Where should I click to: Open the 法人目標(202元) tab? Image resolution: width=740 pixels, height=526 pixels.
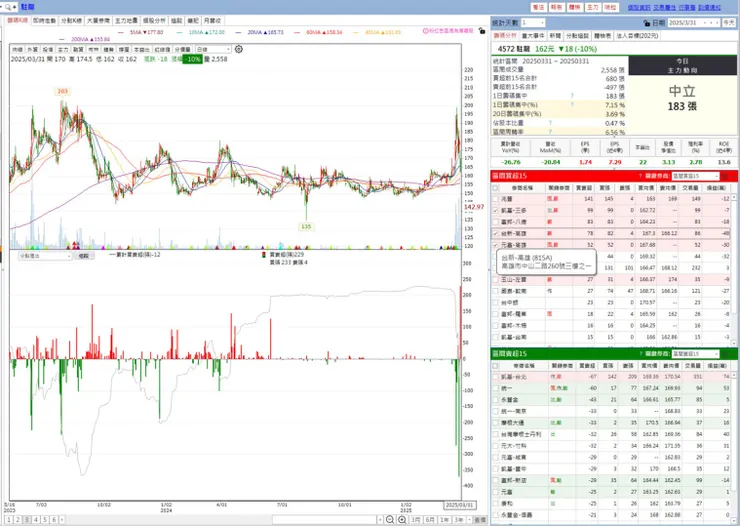coord(637,36)
